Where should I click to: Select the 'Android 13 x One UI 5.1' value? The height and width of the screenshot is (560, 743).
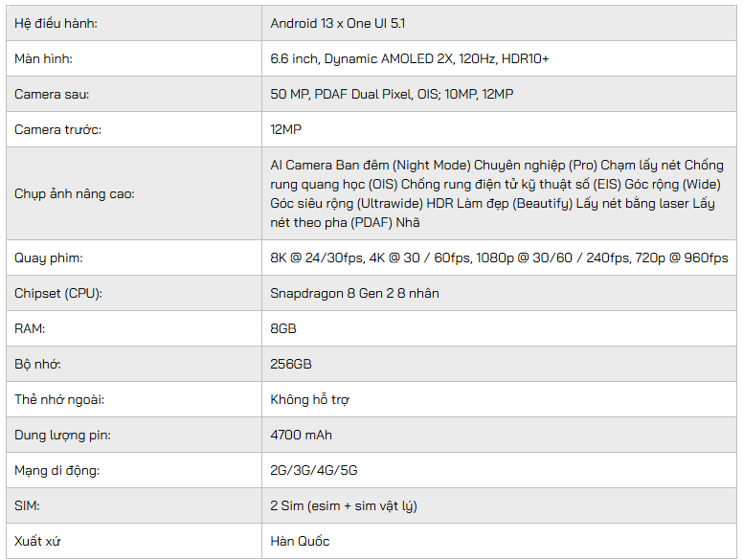pos(344,23)
